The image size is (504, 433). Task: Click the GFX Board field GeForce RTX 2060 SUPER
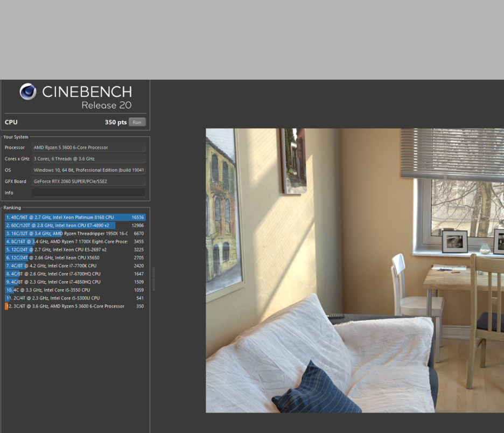[x=89, y=181]
